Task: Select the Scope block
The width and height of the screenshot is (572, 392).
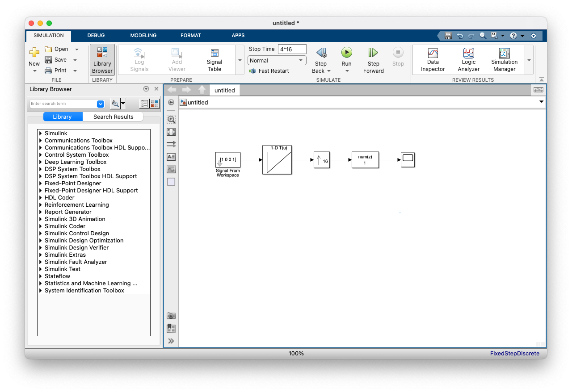Action: [408, 160]
